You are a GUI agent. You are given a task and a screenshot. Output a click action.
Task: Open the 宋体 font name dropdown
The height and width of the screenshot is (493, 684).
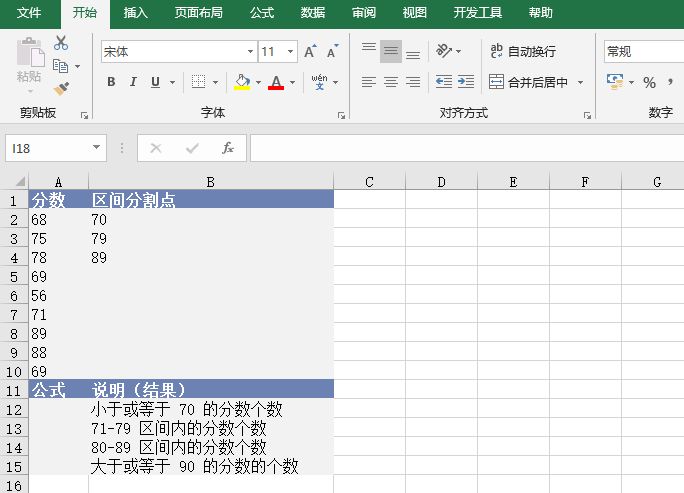tap(250, 51)
